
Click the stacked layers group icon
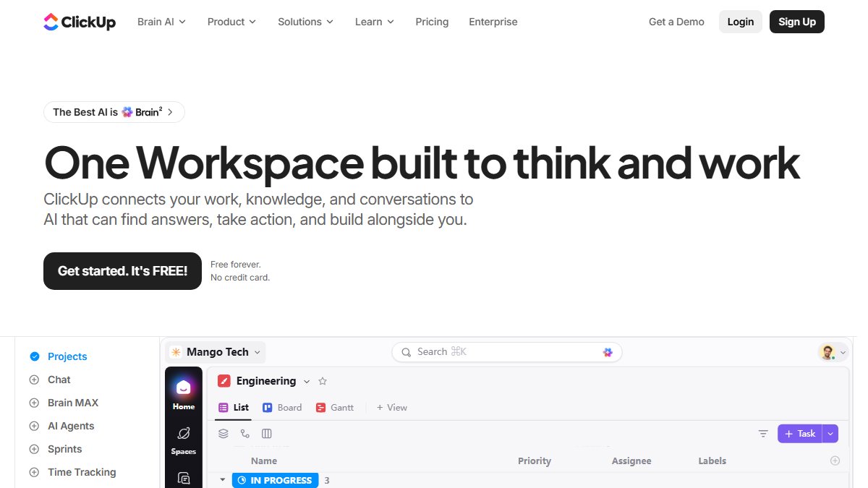click(x=224, y=434)
